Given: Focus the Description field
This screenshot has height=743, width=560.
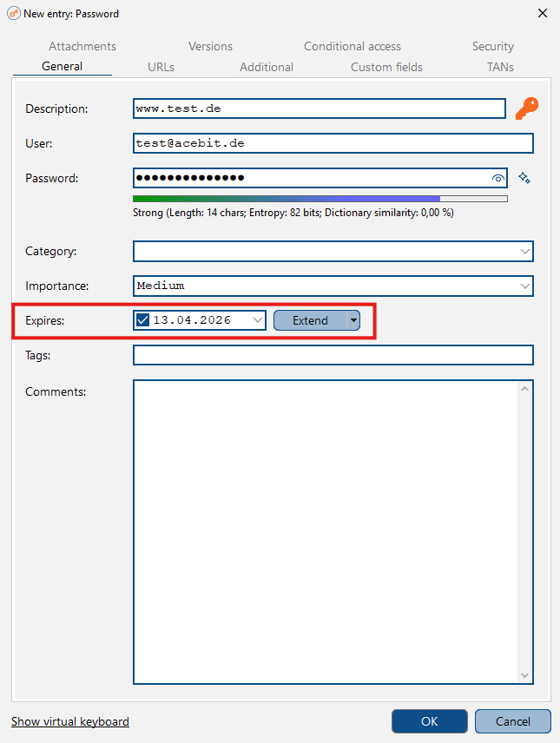Looking at the screenshot, I should click(x=320, y=108).
